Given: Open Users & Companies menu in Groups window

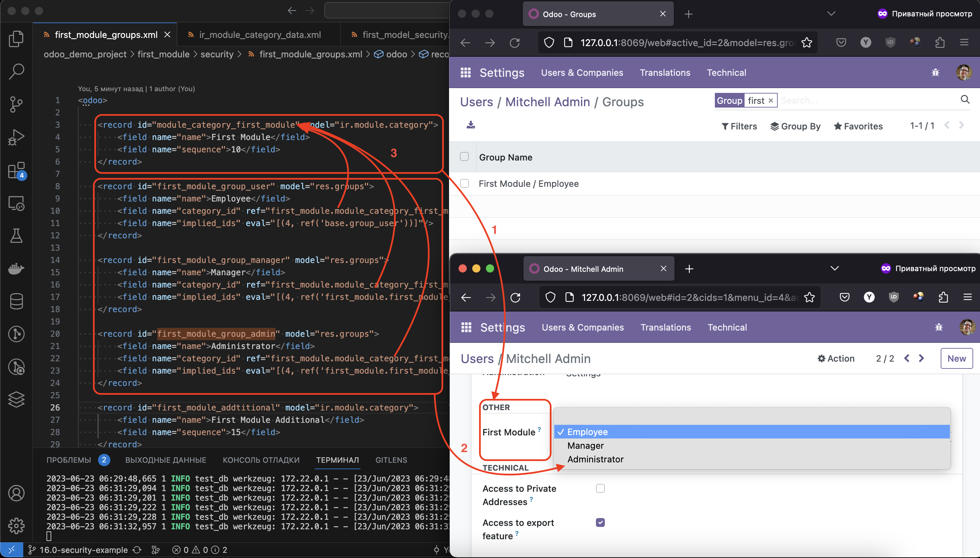Looking at the screenshot, I should point(582,72).
